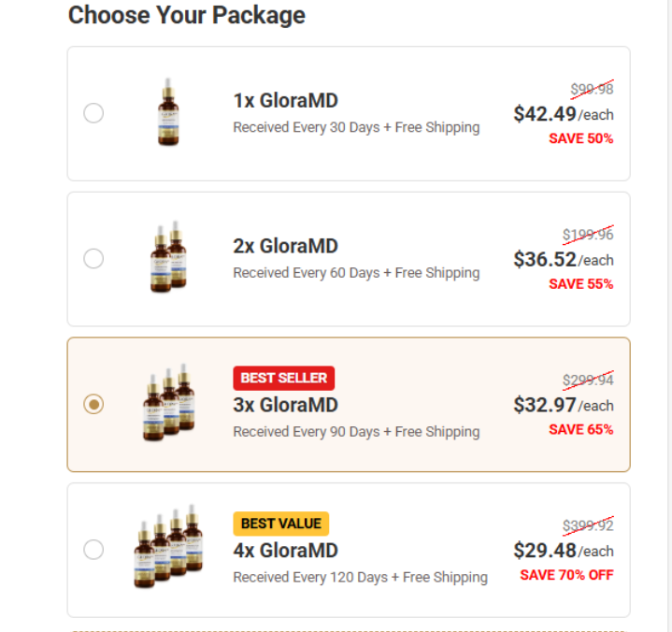The height and width of the screenshot is (632, 672).
Task: Click the yellow BEST VALUE badge
Action: [280, 524]
